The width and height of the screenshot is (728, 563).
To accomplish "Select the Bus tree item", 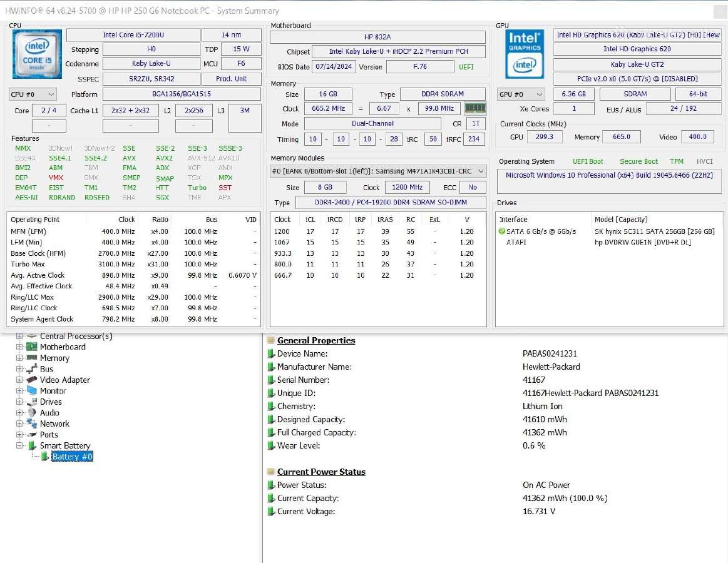I will coord(46,369).
